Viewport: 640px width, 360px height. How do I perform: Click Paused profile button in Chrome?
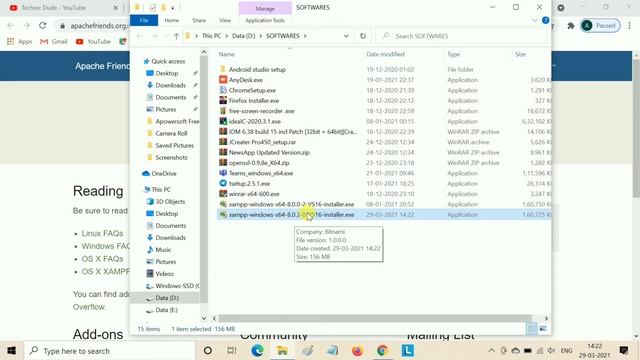click(x=600, y=26)
